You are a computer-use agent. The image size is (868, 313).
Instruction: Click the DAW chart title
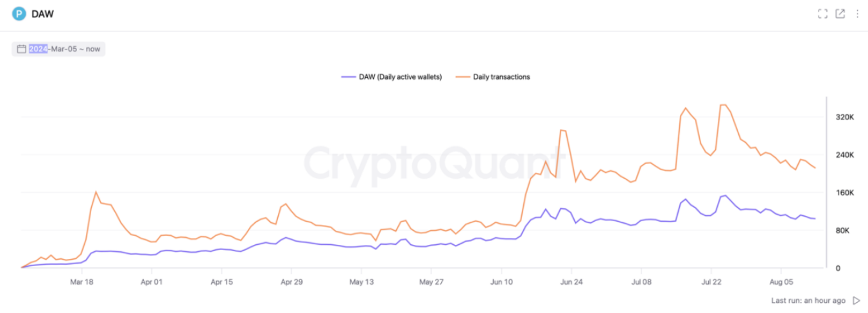(x=42, y=13)
